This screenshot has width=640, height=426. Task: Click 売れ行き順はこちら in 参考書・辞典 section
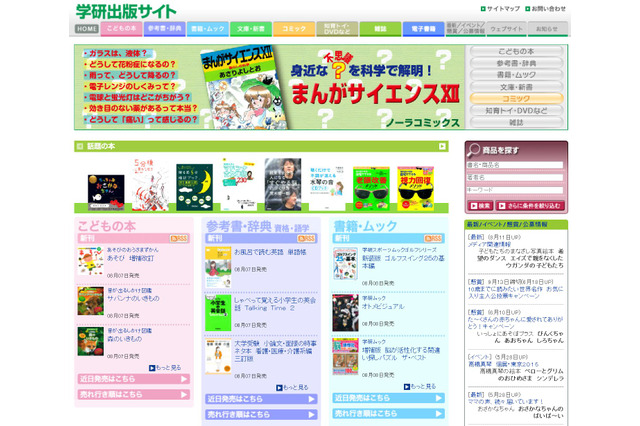click(x=261, y=415)
